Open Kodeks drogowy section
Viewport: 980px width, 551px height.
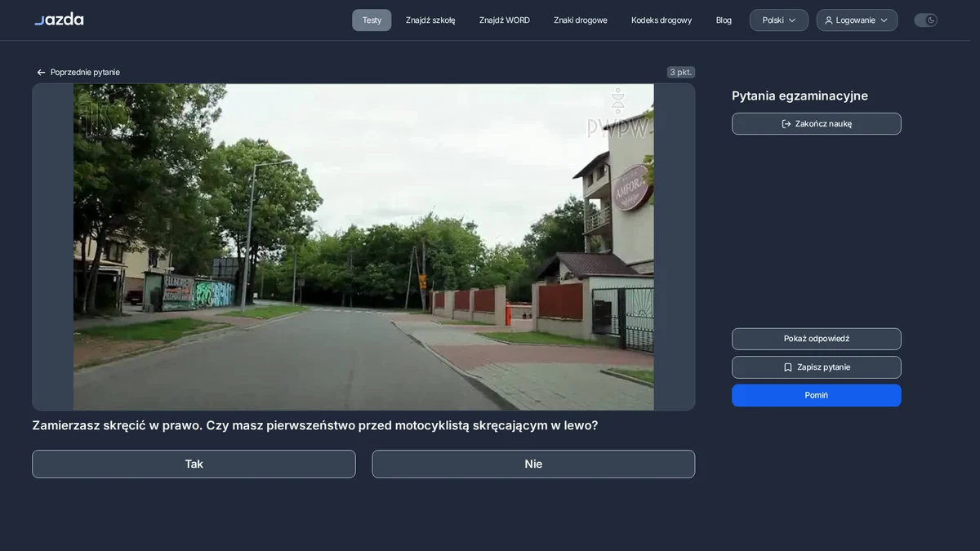pyautogui.click(x=661, y=20)
